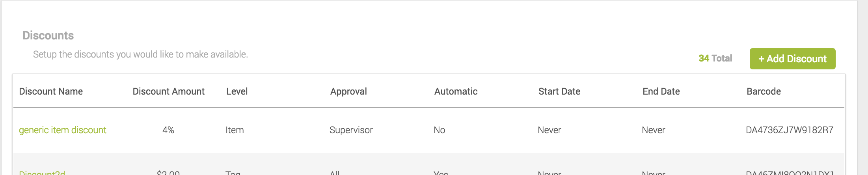The height and width of the screenshot is (175, 868).
Task: Select the Level column header
Action: point(237,91)
